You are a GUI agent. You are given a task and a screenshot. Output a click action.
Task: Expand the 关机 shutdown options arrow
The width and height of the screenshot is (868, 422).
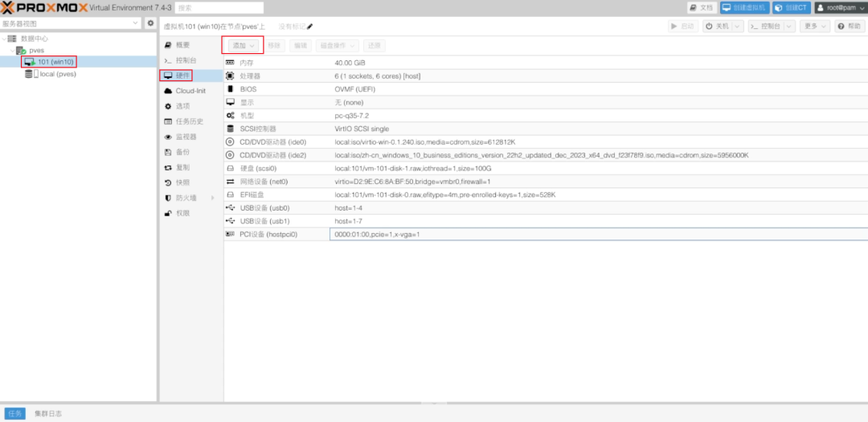pos(738,27)
